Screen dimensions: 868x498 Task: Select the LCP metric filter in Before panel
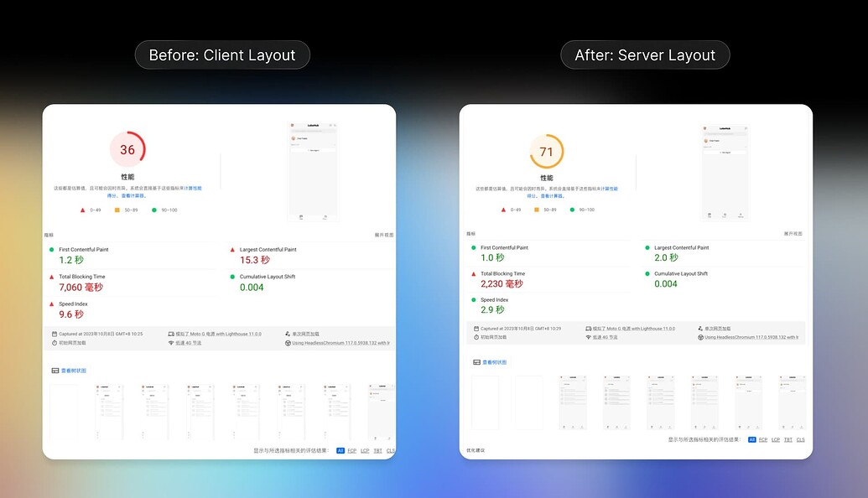pyautogui.click(x=365, y=451)
